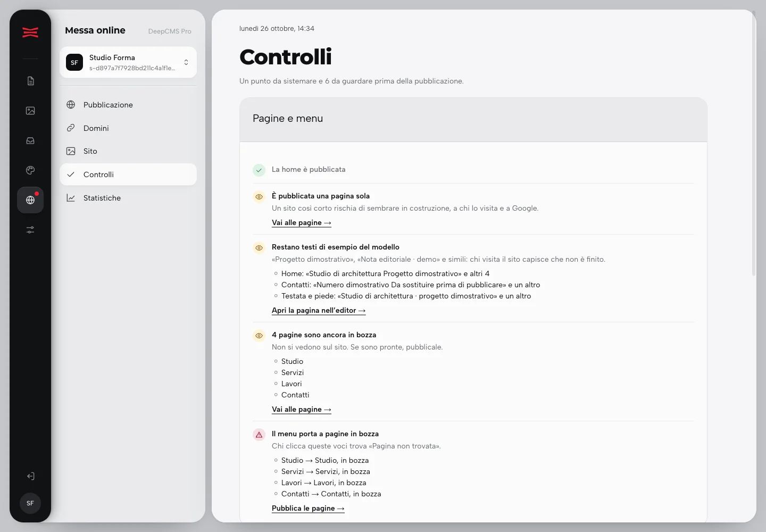This screenshot has width=766, height=532.
Task: Click the eye icon beside '4 pagine sono ancora in bozza'
Action: (259, 336)
